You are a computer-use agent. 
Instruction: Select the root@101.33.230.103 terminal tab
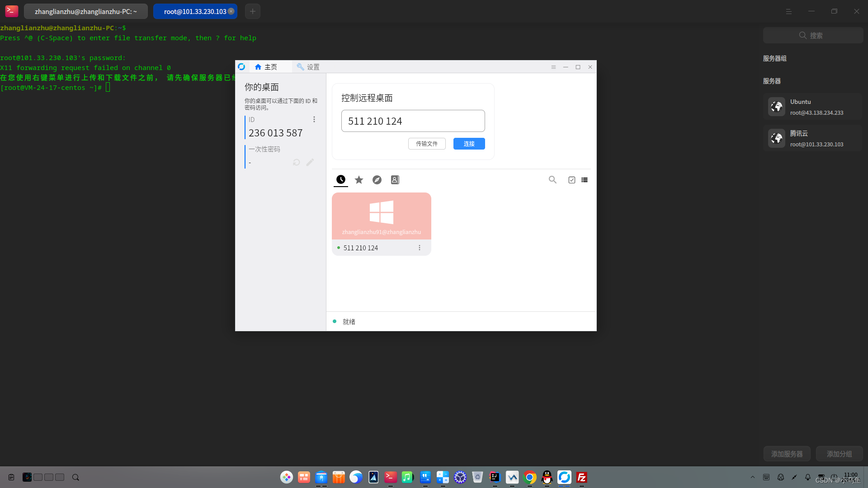195,11
